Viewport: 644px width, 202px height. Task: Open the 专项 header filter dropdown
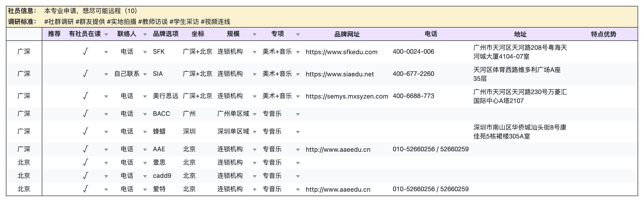(298, 34)
